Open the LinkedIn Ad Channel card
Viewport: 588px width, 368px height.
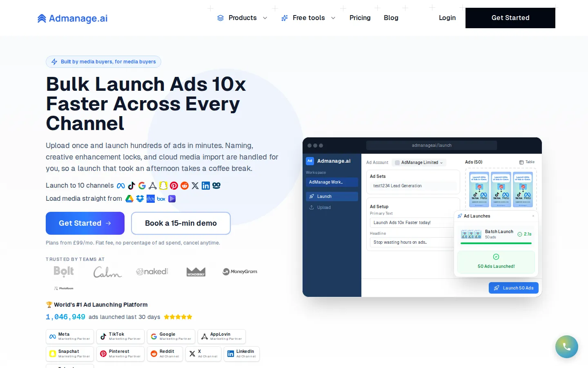click(242, 354)
